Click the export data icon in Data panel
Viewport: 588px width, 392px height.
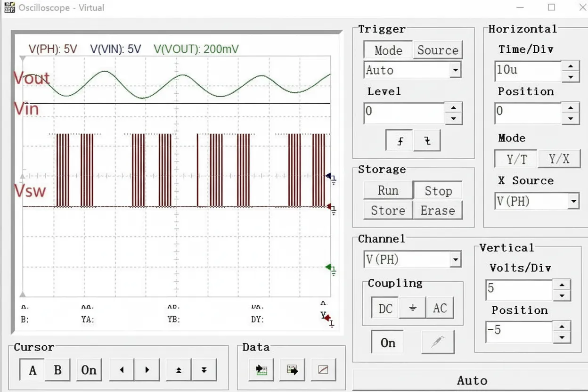coord(292,370)
